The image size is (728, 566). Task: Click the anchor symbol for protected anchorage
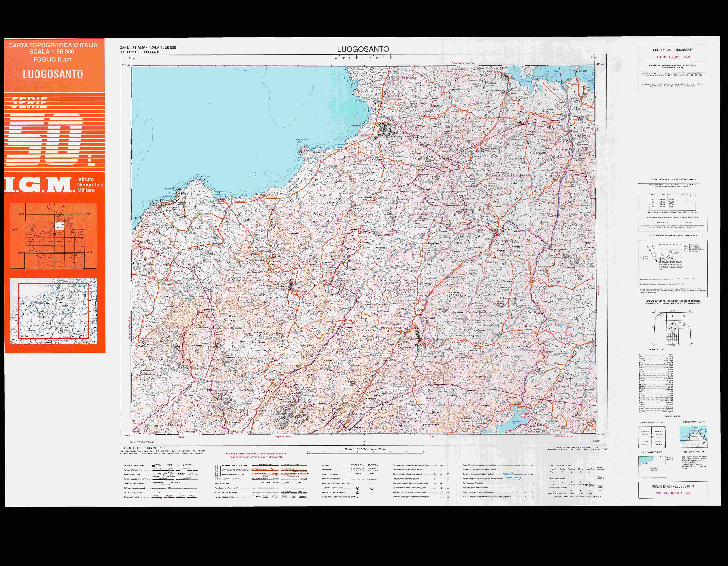[372, 493]
